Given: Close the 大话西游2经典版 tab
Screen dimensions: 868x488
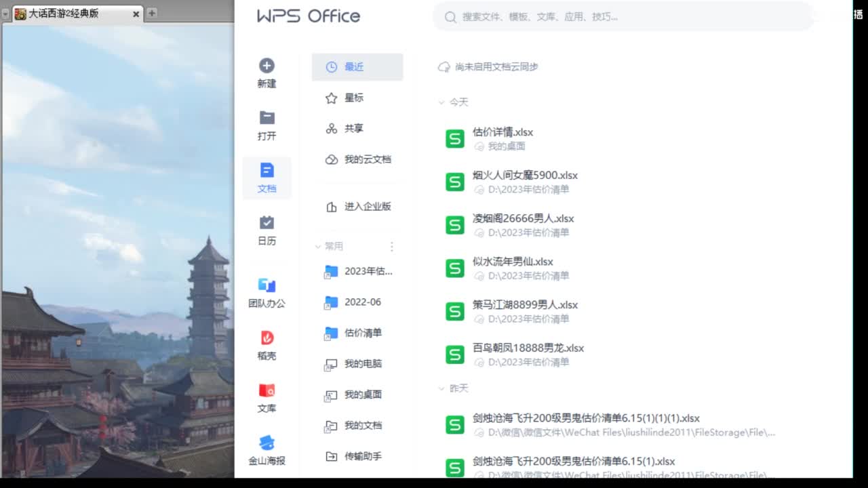Looking at the screenshot, I should click(x=136, y=14).
